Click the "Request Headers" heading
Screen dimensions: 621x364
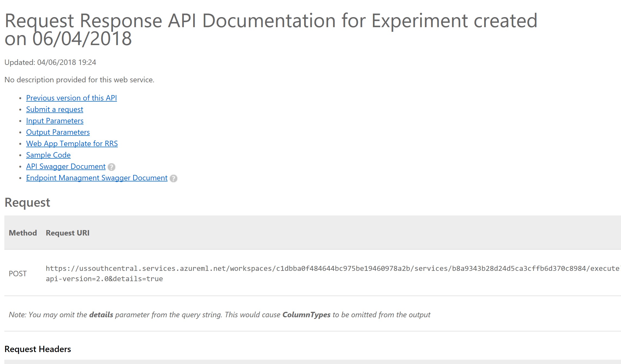tap(38, 349)
